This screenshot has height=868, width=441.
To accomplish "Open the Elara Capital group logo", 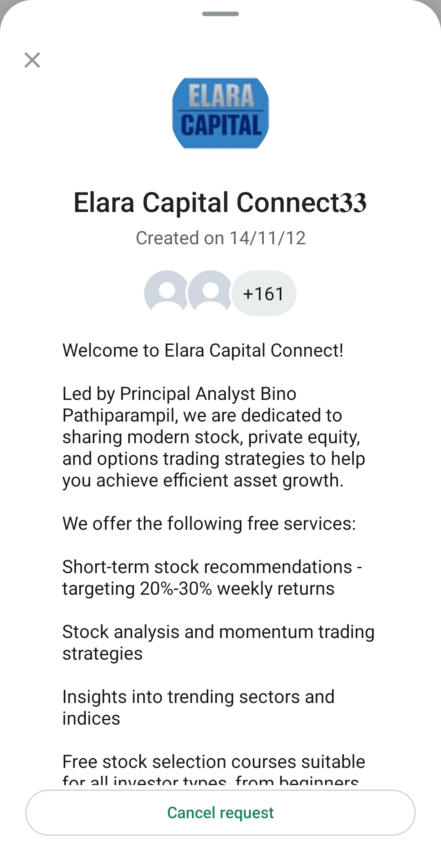I will tap(220, 113).
